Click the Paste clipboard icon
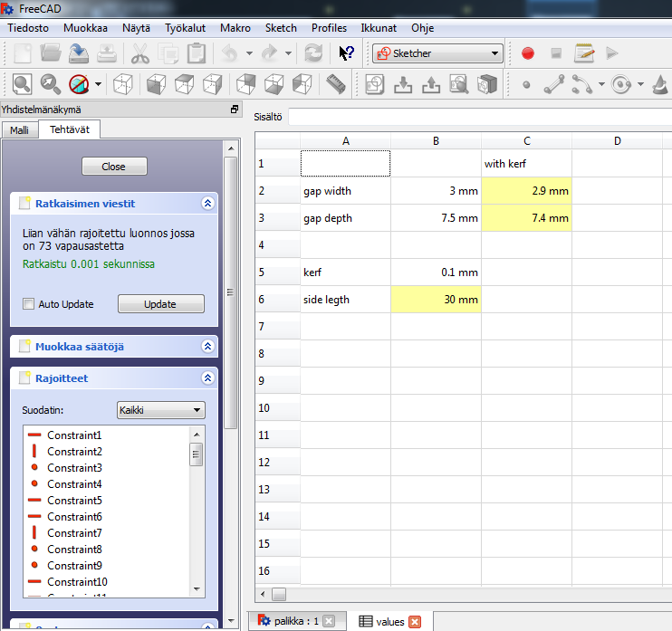Screen dimensions: 672x631 point(197,53)
